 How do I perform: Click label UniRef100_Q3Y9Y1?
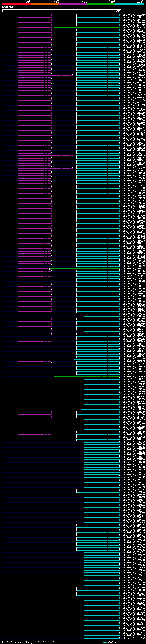point(134,572)
